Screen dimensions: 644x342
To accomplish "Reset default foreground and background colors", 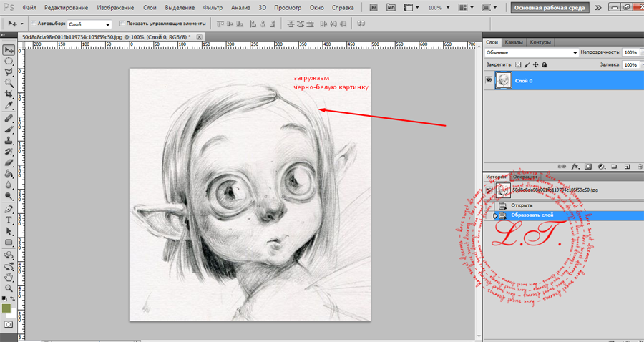I will point(4,298).
